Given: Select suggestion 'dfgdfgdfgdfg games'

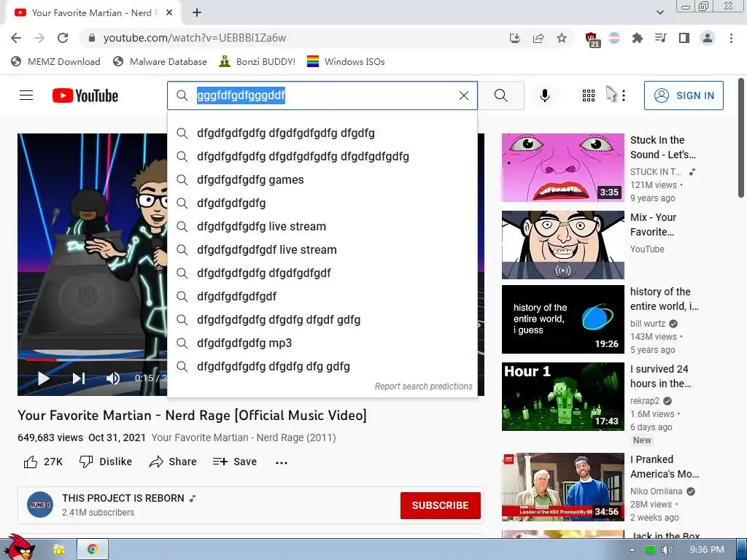Looking at the screenshot, I should 322,180.
